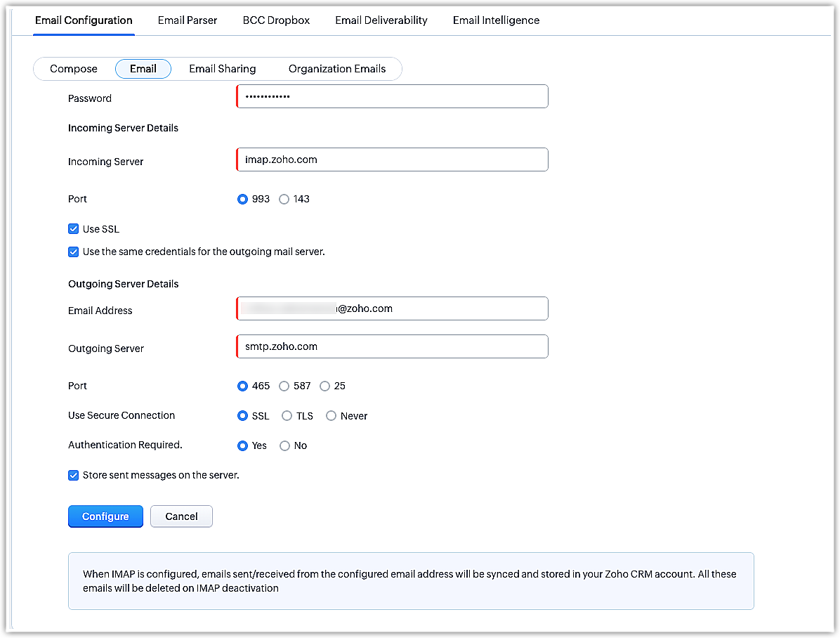Select incoming port 143

pos(284,200)
